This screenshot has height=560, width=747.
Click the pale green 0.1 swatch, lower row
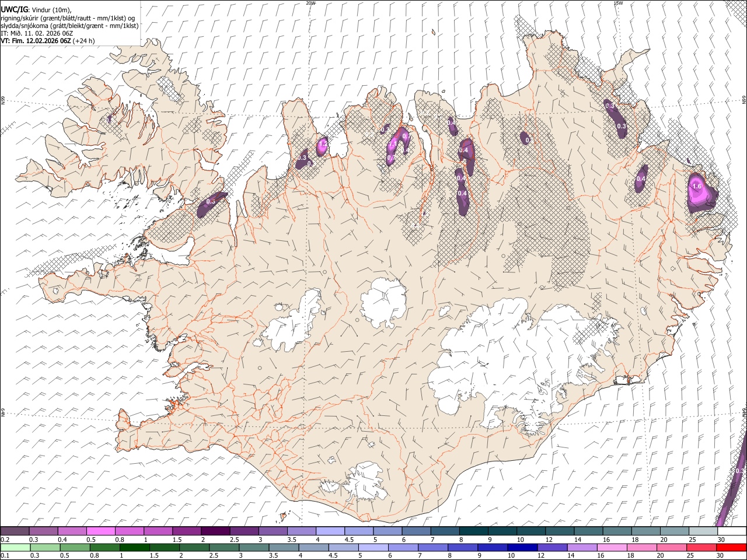[x=15, y=547]
